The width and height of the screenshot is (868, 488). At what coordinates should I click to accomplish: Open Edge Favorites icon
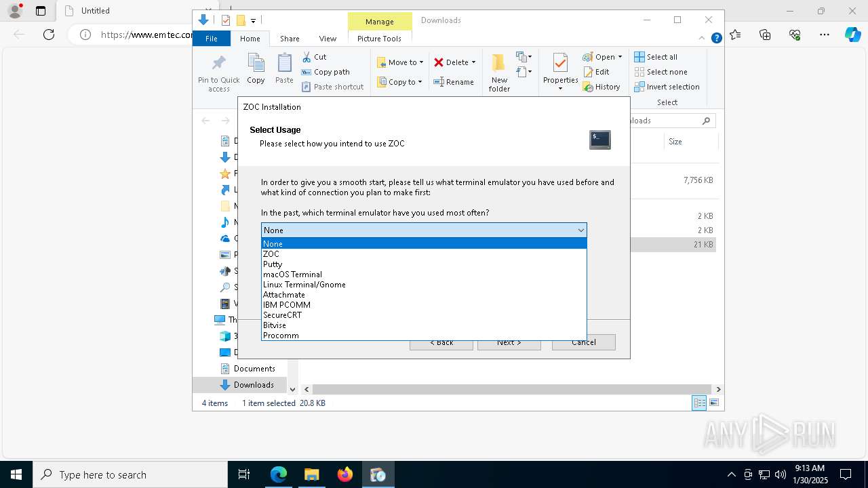pos(736,35)
